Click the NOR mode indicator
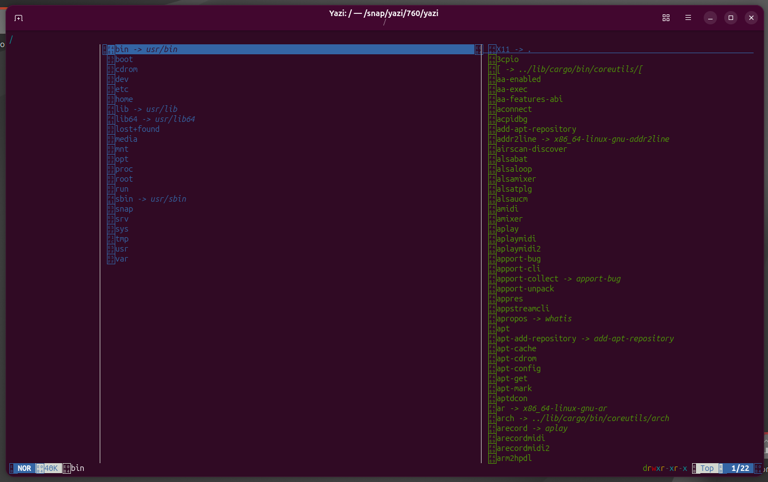The image size is (768, 482). (24, 468)
